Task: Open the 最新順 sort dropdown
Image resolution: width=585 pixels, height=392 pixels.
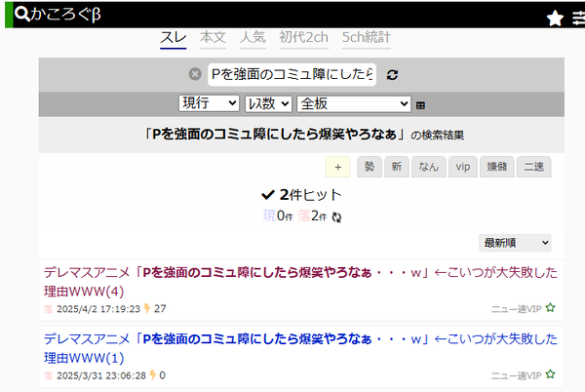Action: tap(515, 243)
